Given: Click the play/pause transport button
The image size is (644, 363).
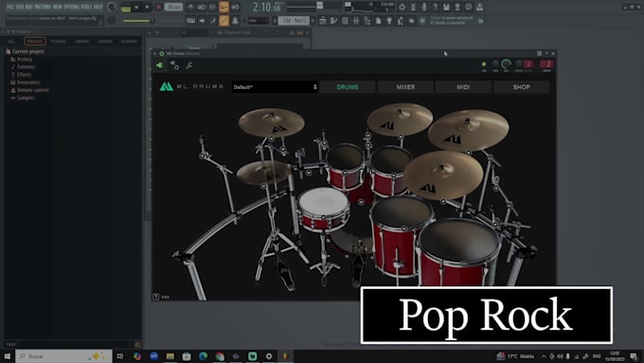Looking at the screenshot, I should [x=136, y=7].
